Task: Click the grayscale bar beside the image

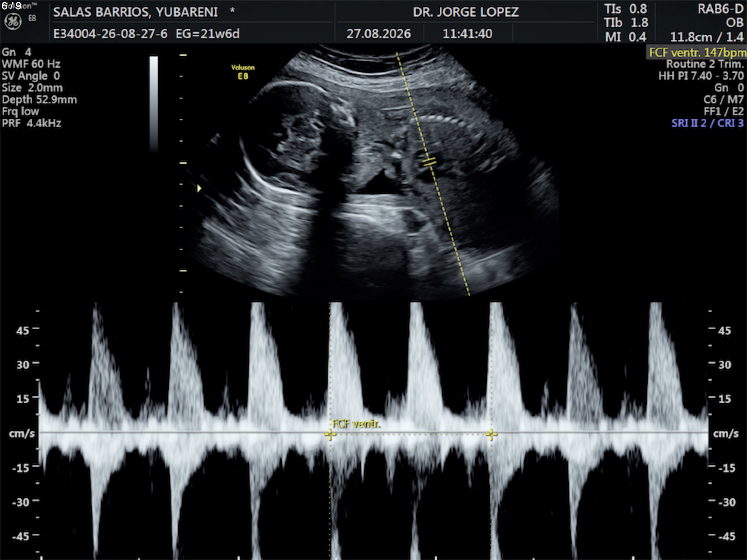Action: click(x=154, y=104)
